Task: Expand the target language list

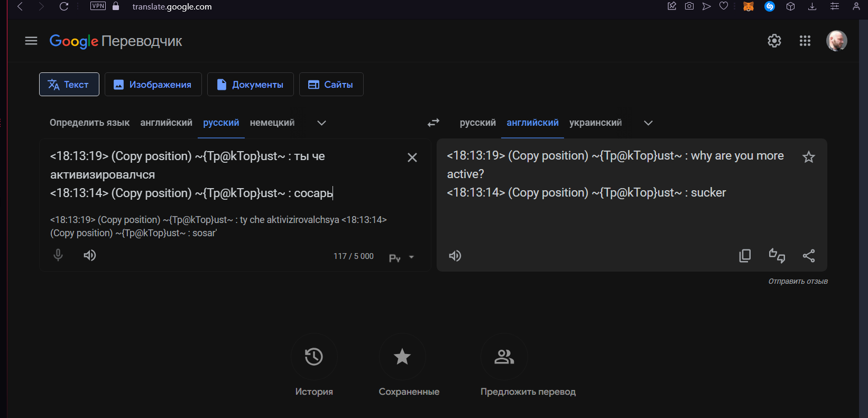Action: pos(648,123)
